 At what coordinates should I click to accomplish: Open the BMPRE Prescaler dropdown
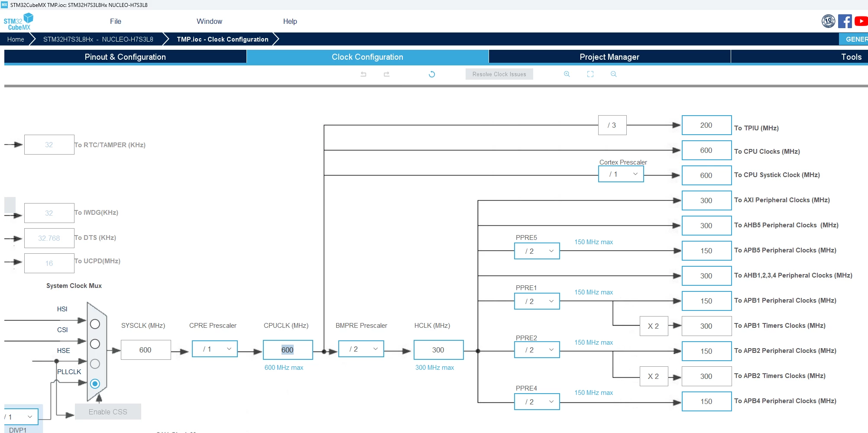[x=361, y=349]
